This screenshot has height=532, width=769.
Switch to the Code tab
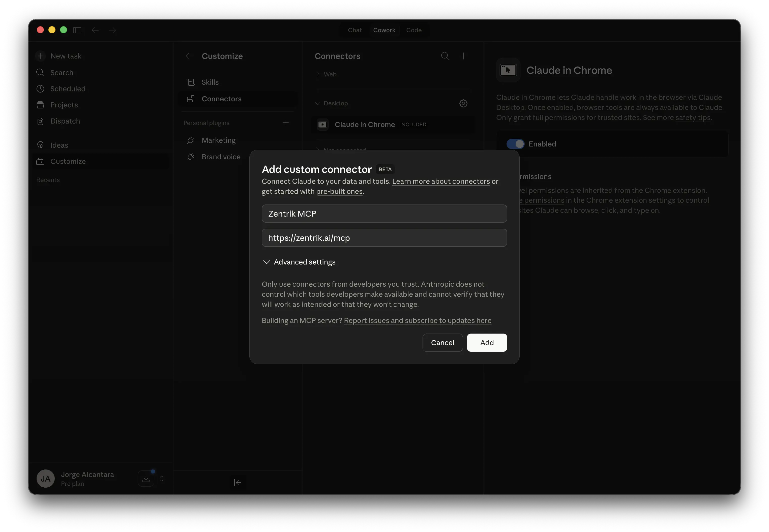pos(414,30)
